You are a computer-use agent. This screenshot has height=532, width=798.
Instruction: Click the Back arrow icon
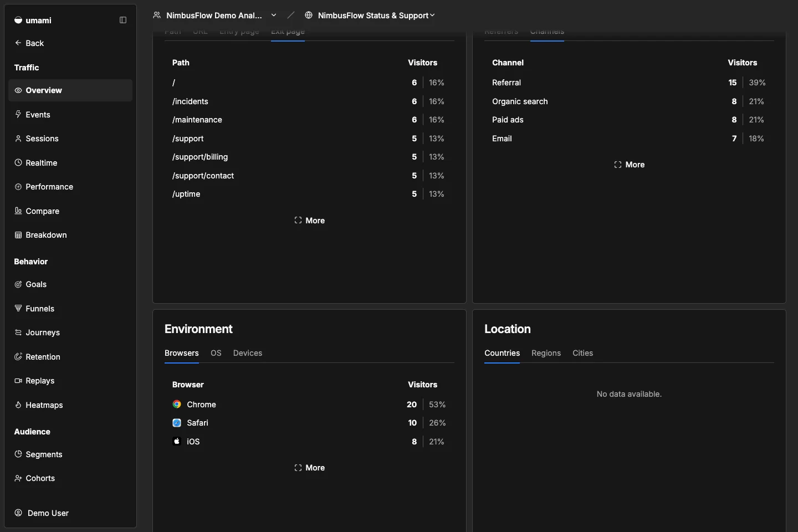click(x=18, y=43)
